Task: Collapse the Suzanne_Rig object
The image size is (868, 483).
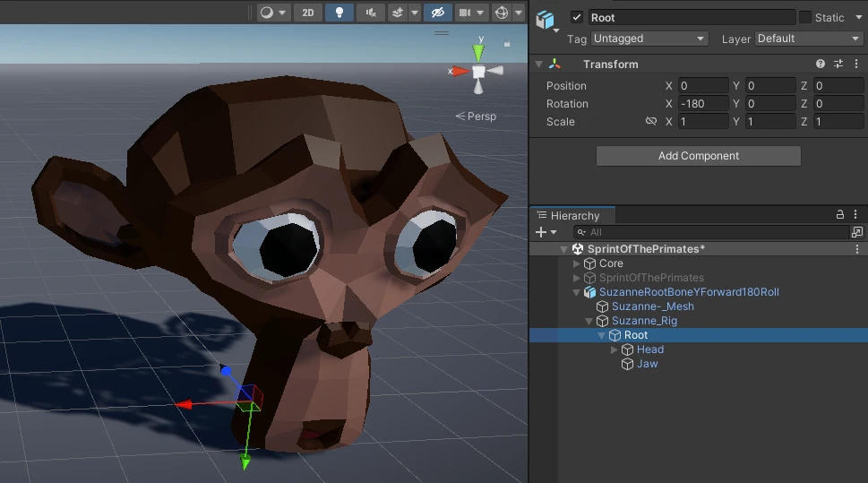Action: pyautogui.click(x=589, y=322)
